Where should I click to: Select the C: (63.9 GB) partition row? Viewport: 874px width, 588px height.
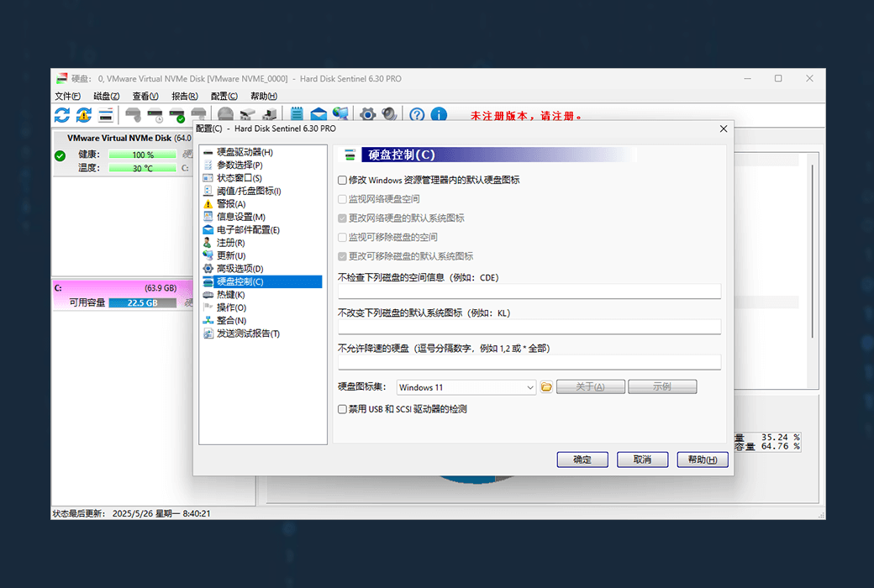click(x=123, y=288)
